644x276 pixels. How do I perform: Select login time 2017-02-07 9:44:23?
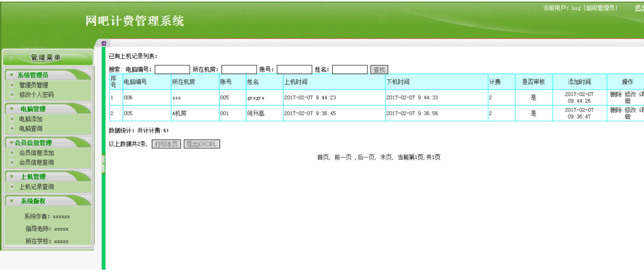[x=310, y=98]
